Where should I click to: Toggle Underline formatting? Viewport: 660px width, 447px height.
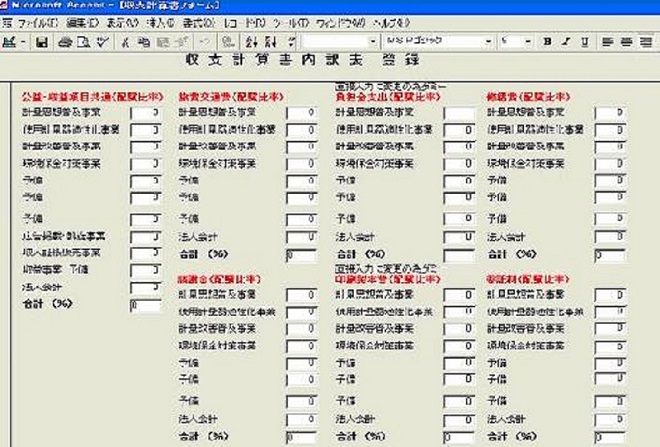pos(584,42)
